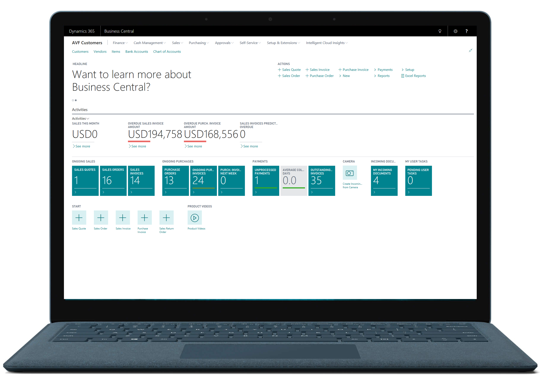This screenshot has width=540, height=392.
Task: Click the USD168,556 overdue purchase amount
Action: [211, 134]
